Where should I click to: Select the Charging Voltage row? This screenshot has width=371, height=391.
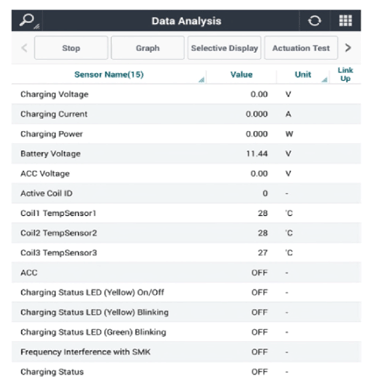coord(186,94)
